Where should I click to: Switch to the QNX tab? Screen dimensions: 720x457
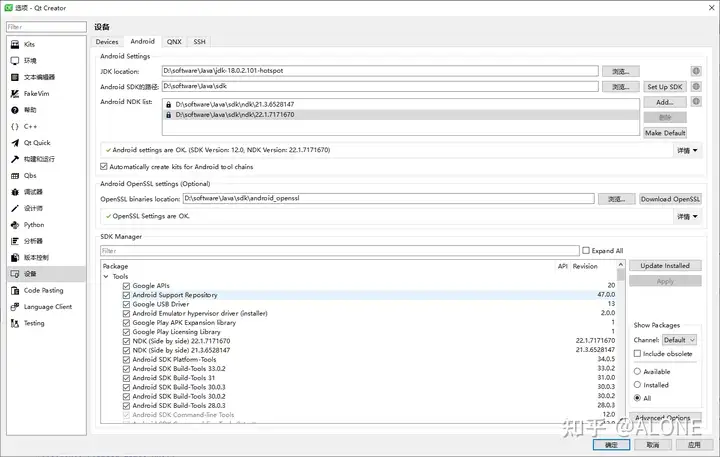pos(174,42)
